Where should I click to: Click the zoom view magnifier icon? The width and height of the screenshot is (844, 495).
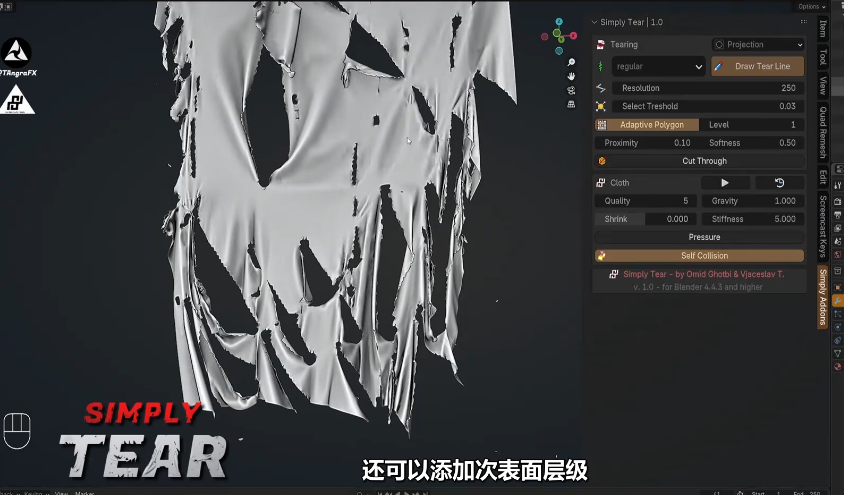[x=571, y=62]
